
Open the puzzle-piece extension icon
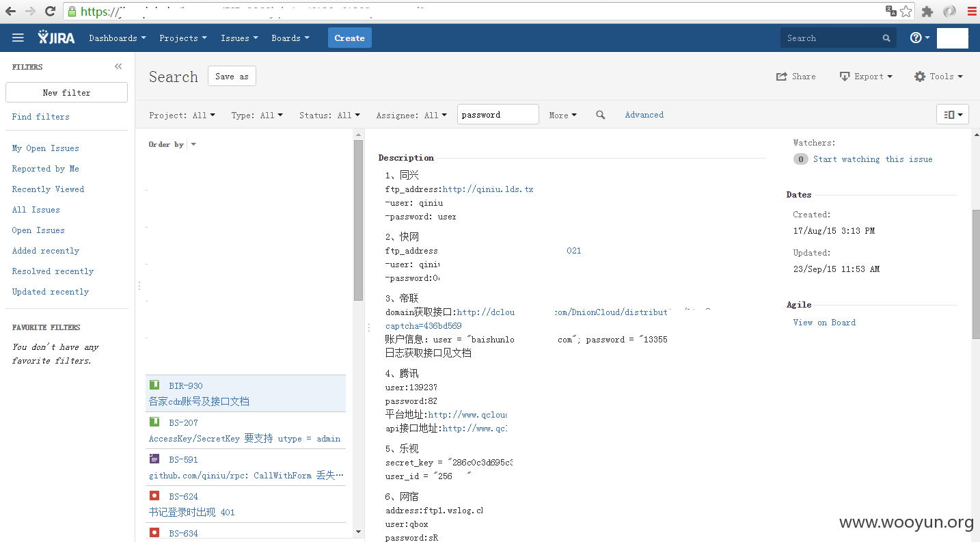(927, 11)
